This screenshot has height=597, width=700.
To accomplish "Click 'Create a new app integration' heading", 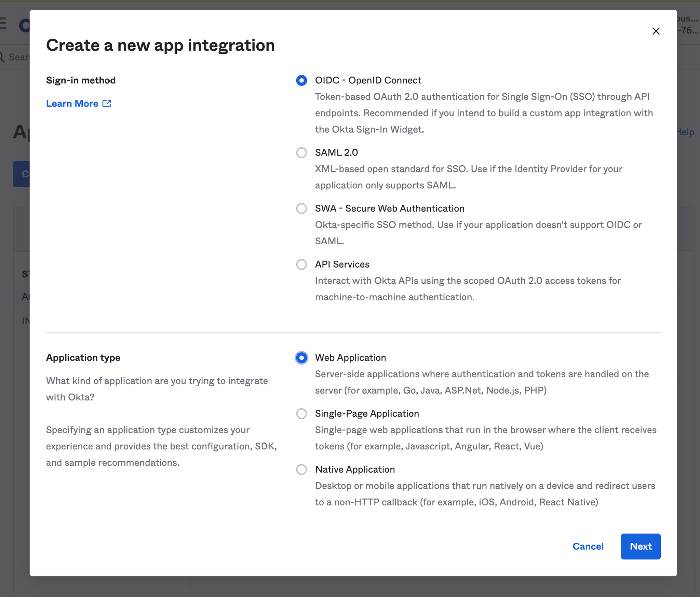I will (x=160, y=45).
